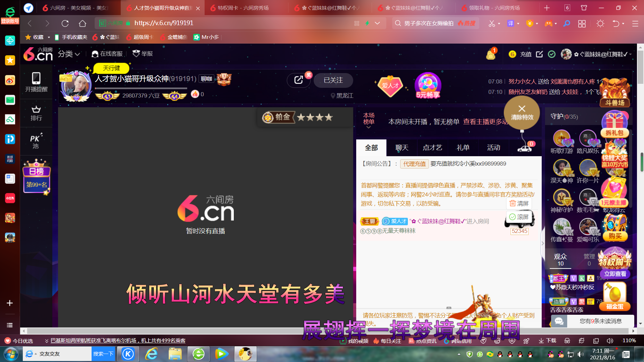Toggle the 滚屏 auto-scroll checkbox

click(519, 217)
